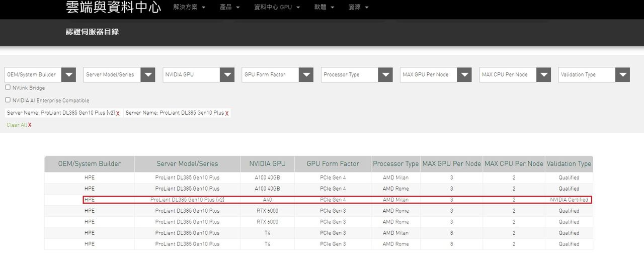Viewport: 644px width, 256px height.
Task: Enable the NVlink Bridge checkbox
Action: pyautogui.click(x=8, y=87)
